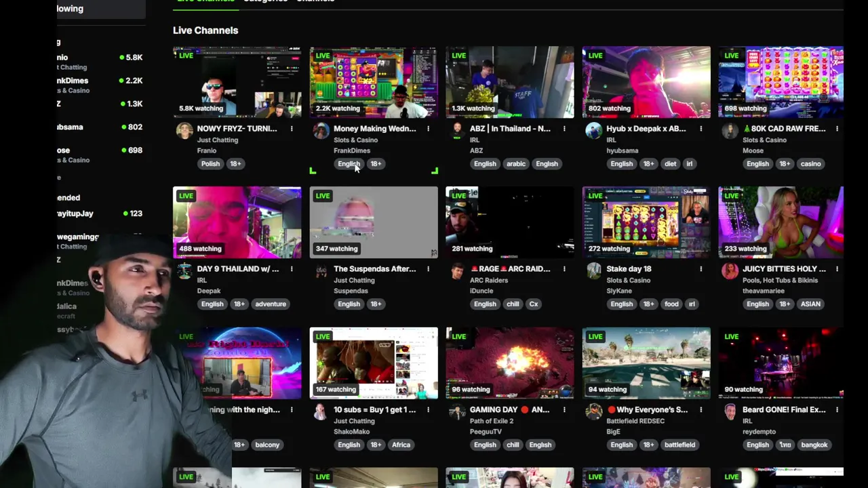Open three-dot menu on 80K CAD RAW card
The width and height of the screenshot is (868, 488).
click(837, 129)
